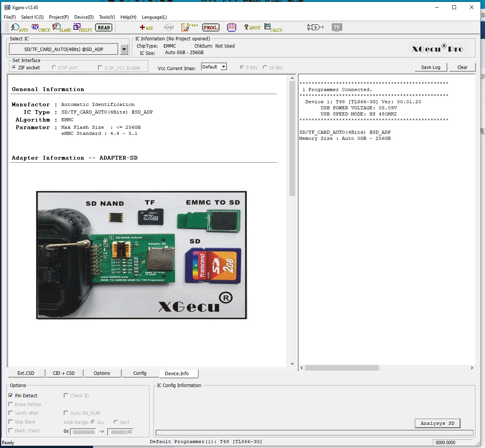Screen dimensions: 485x448
Task: Click the "Device 1: T48 [TL866-3G]" log line
Action: pyautogui.click(x=363, y=102)
